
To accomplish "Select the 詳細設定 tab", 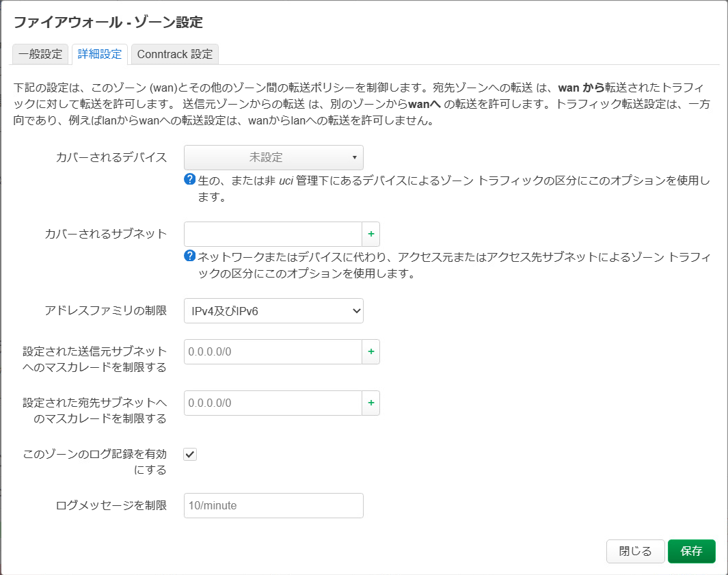I will click(100, 54).
